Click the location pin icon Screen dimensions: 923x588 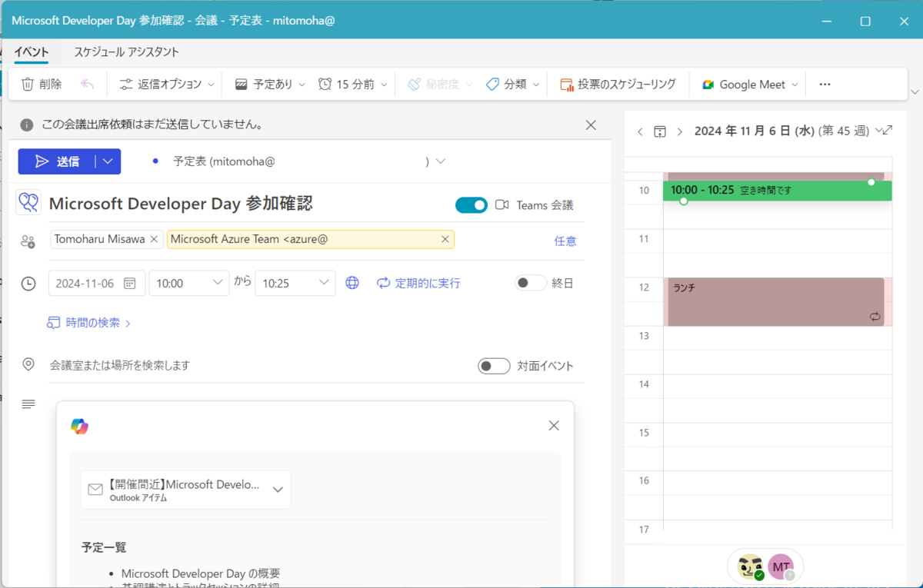click(28, 364)
